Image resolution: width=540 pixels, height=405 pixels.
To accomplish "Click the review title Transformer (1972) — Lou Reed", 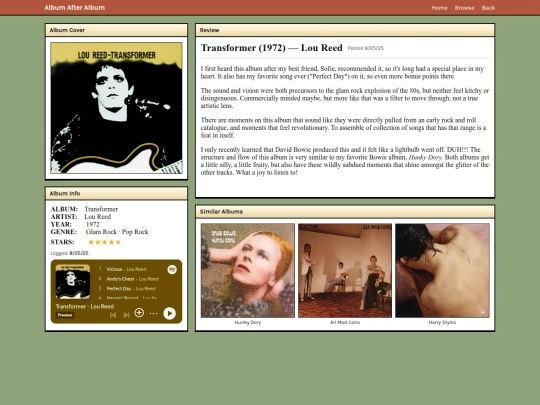I will [x=272, y=48].
